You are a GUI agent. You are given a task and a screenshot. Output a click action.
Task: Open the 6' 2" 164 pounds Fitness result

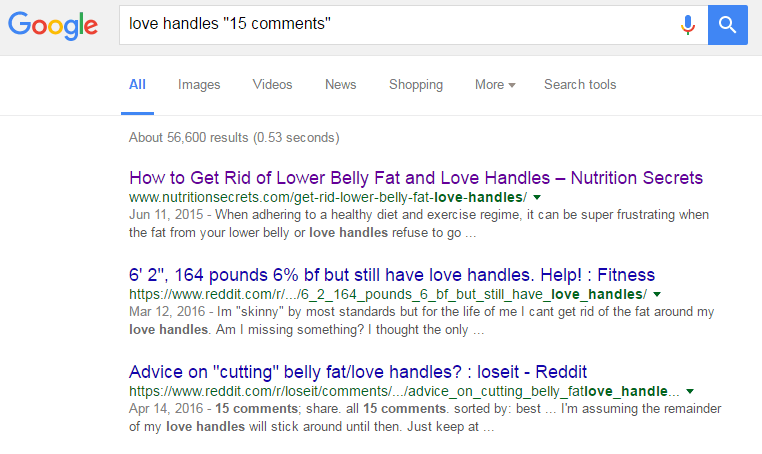[x=392, y=275]
